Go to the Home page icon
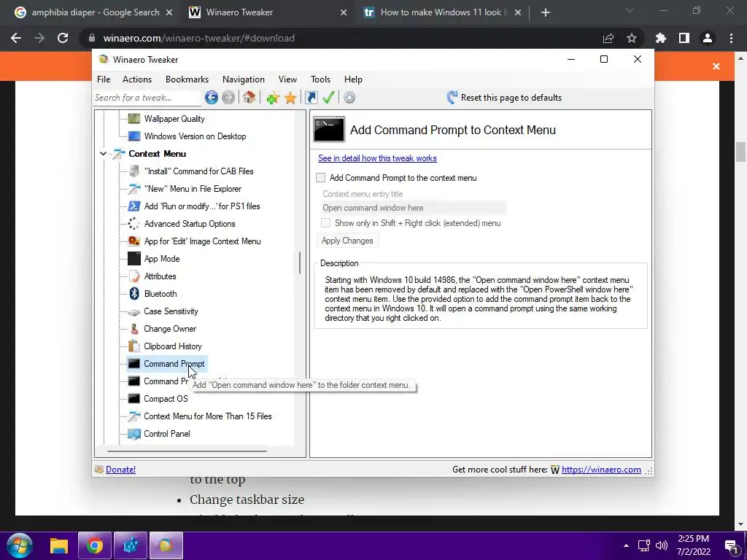The height and width of the screenshot is (560, 747). click(x=249, y=98)
